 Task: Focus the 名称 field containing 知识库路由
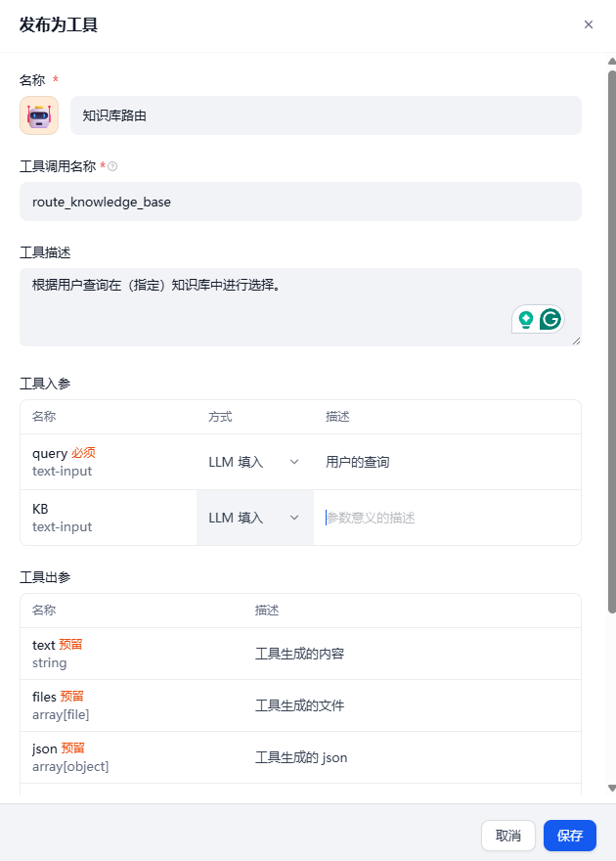coord(326,115)
